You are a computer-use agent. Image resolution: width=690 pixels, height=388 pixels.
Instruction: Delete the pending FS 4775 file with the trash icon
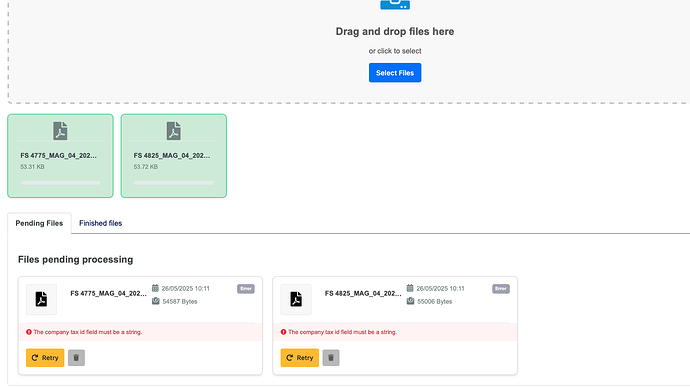coord(76,358)
